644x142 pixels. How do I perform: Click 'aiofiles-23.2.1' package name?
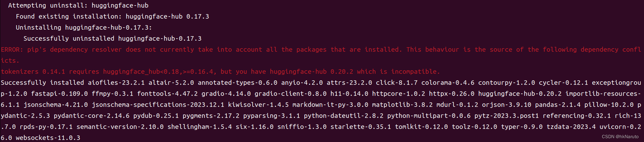pyautogui.click(x=116, y=83)
